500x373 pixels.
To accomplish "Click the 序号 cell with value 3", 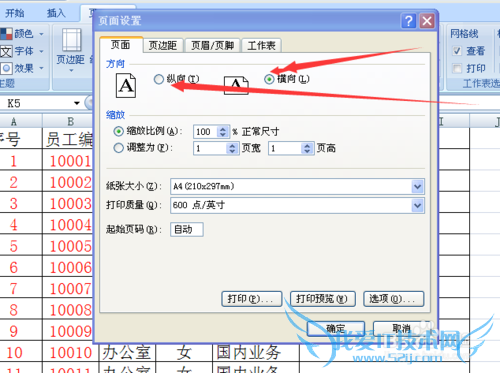I will [x=21, y=203].
